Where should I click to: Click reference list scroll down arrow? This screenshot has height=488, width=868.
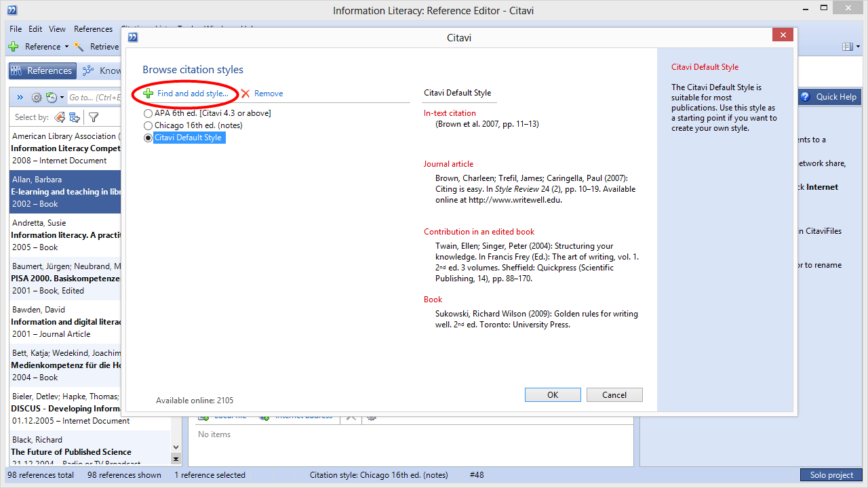(x=176, y=447)
